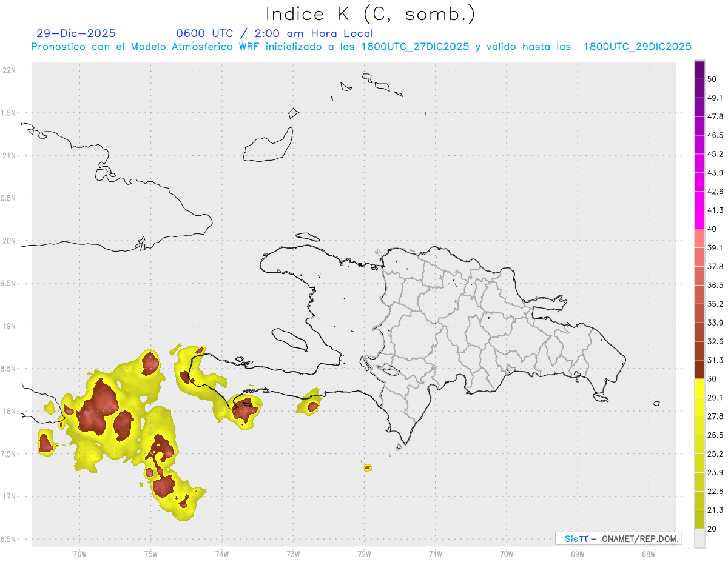Click the "17N" latitude label
The image size is (728, 562).
[10, 497]
